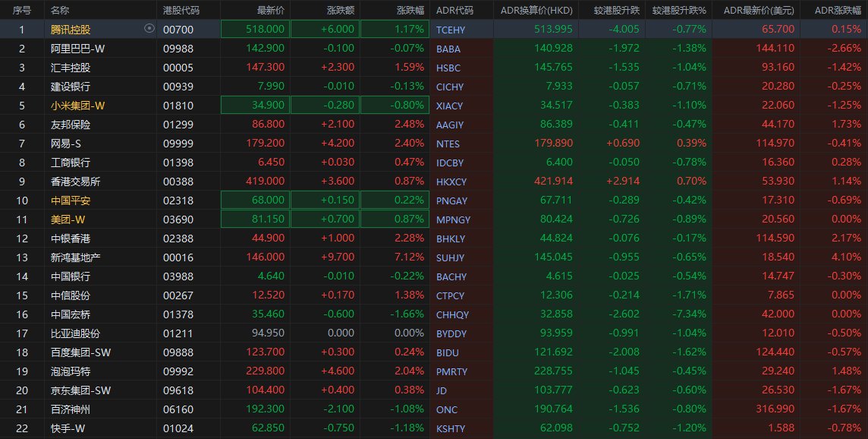Click stock code 01810

[x=178, y=106]
